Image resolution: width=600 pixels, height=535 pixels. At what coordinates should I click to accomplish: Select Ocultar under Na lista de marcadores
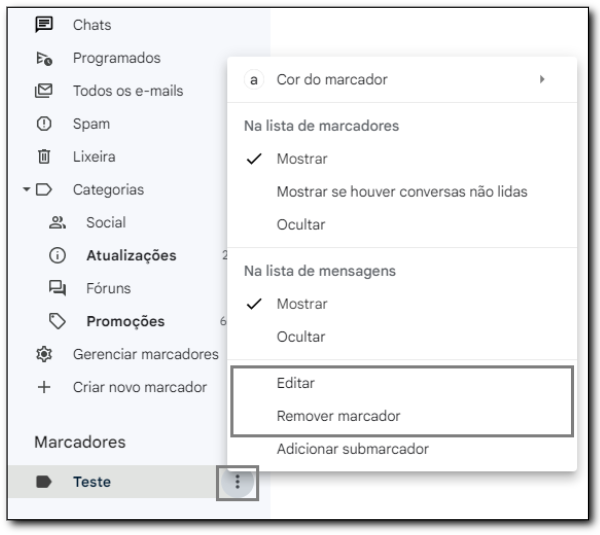click(x=402, y=225)
